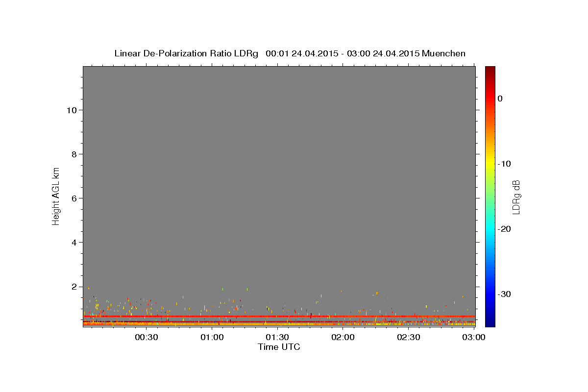
Task: Click the plot title 'Linear De-Polarization Ratio LDRg'
Action: [186, 53]
